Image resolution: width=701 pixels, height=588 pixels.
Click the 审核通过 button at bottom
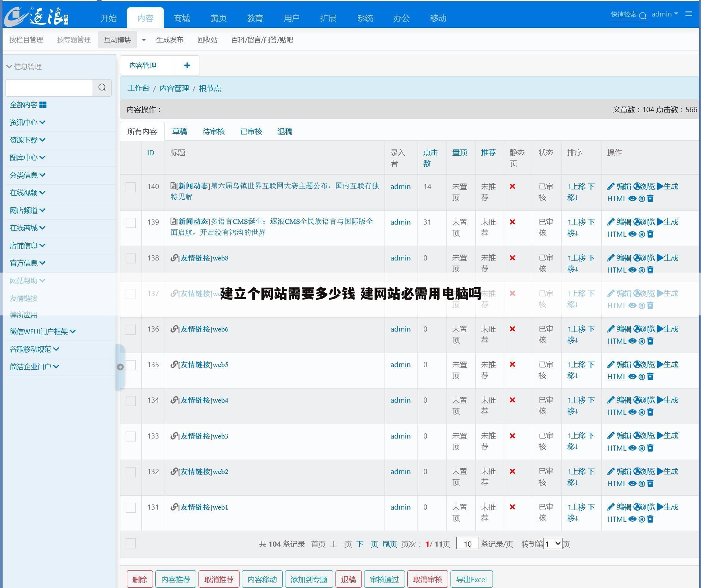(x=384, y=579)
